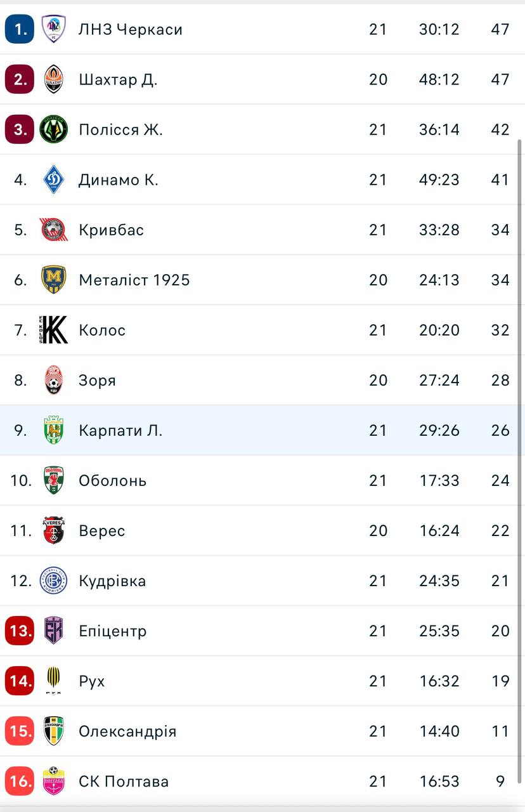Click the Metalist 1925 shield logo

click(53, 280)
